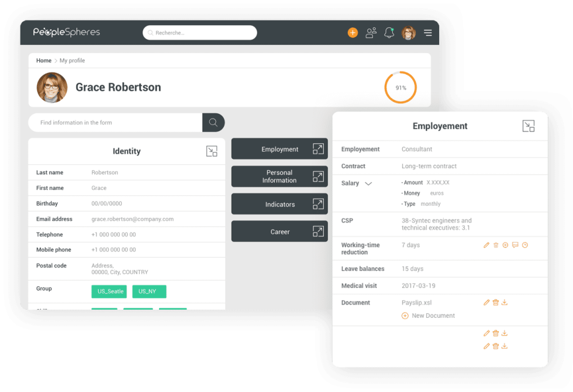Click the orange plus add button in header
573x392 pixels.
coord(353,33)
